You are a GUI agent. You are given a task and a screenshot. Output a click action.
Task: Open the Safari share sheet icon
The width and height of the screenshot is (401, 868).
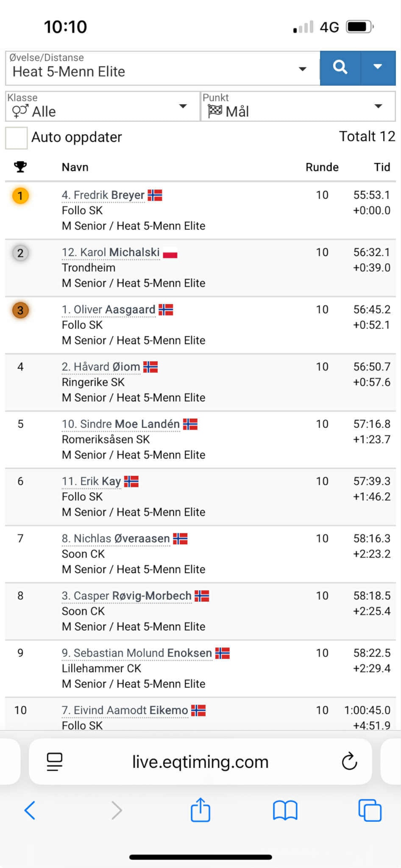(200, 810)
